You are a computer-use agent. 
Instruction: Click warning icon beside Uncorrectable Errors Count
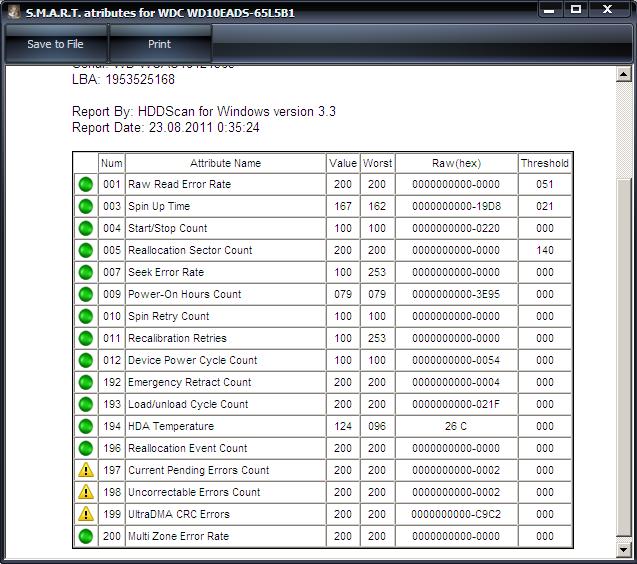click(x=85, y=492)
